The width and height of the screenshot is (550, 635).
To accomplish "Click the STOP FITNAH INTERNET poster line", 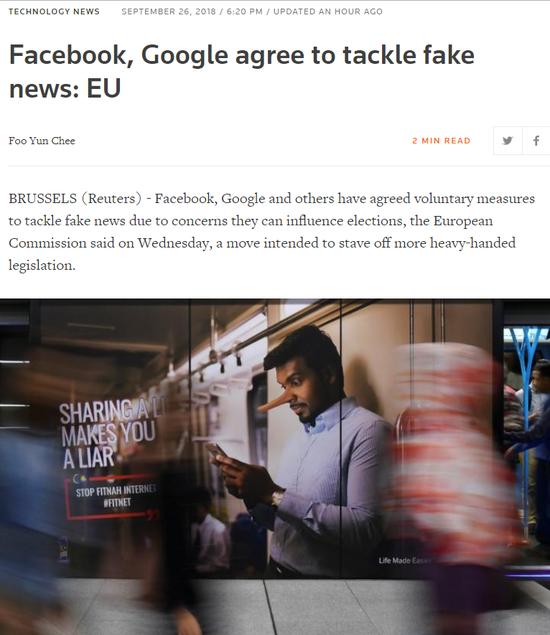I will pyautogui.click(x=116, y=491).
